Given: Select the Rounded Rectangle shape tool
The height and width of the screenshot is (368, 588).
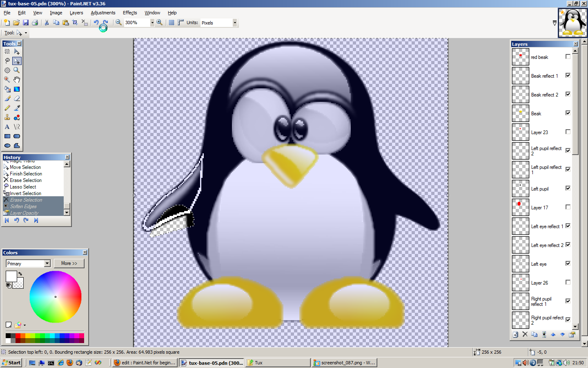Looking at the screenshot, I should (17, 136).
